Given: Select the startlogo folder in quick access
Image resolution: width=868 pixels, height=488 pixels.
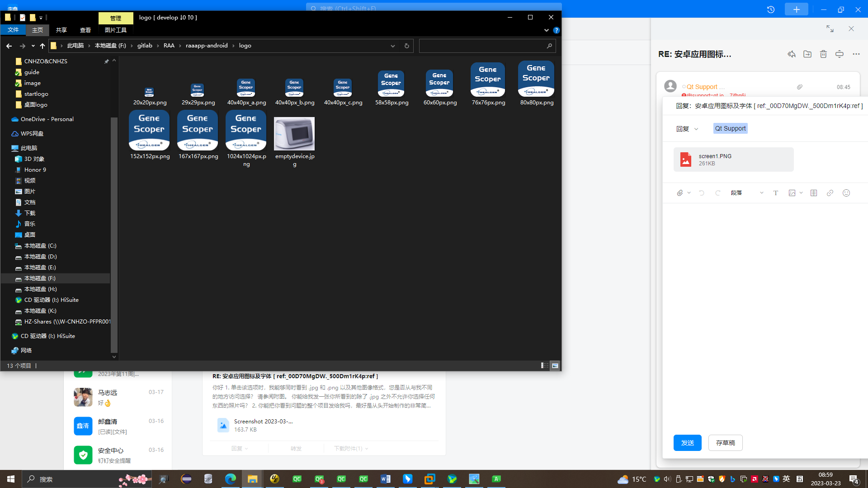Looking at the screenshot, I should [36, 94].
